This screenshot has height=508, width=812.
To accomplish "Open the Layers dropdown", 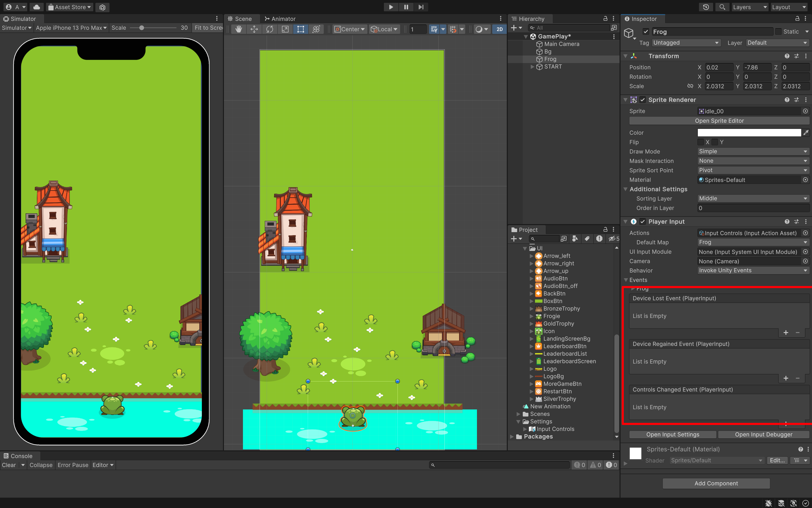I will [750, 7].
